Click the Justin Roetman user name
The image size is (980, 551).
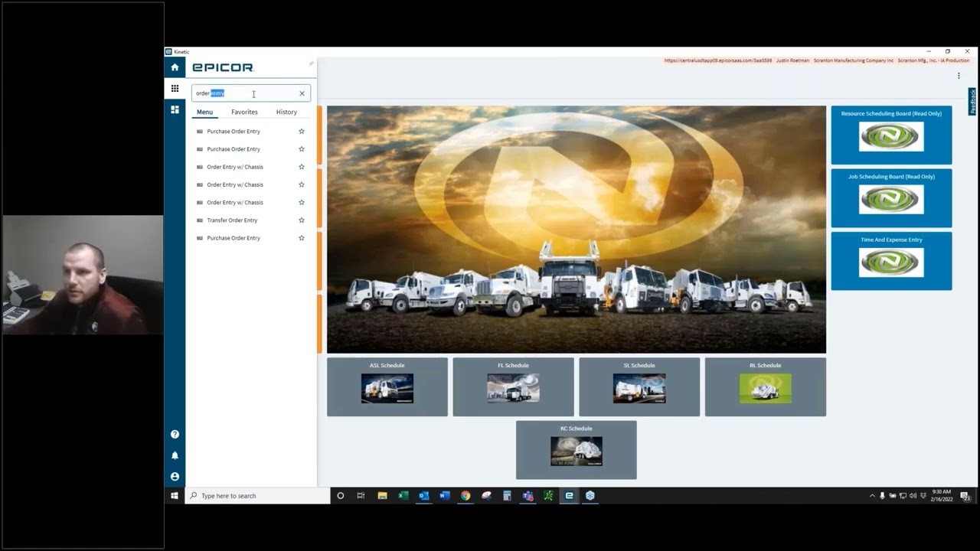tap(792, 60)
